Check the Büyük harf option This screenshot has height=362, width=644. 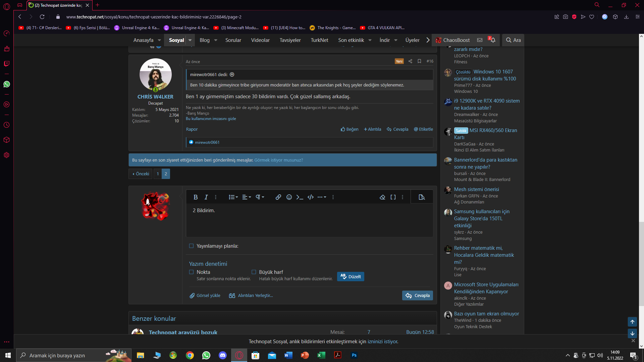point(254,272)
